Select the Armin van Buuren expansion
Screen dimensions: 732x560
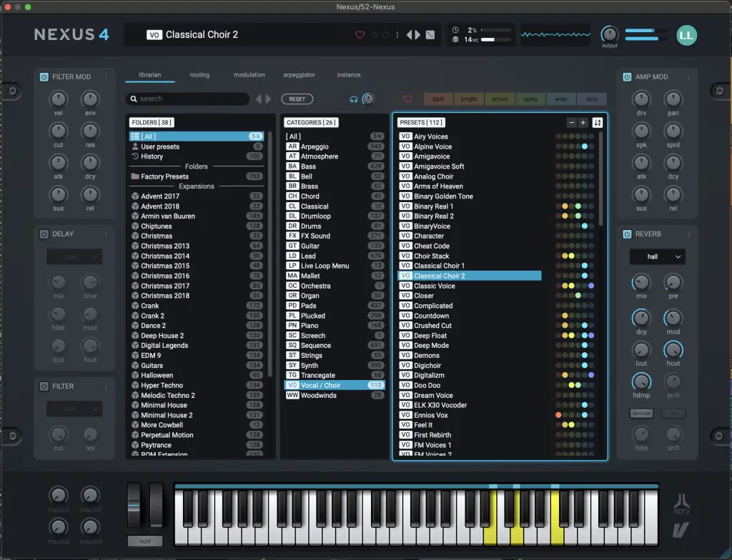coord(197,216)
